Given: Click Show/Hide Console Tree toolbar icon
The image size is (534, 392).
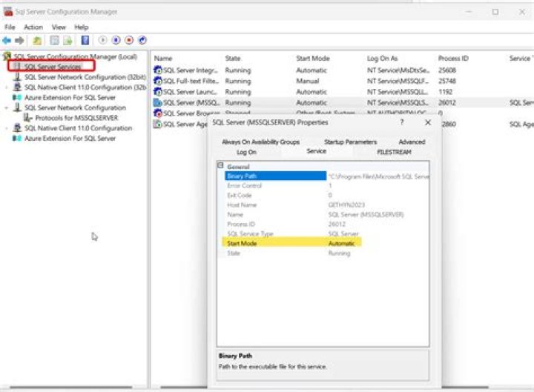Looking at the screenshot, I should (54, 41).
